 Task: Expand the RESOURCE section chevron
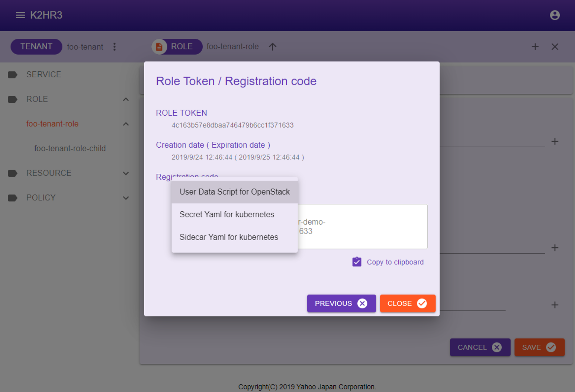tap(126, 173)
